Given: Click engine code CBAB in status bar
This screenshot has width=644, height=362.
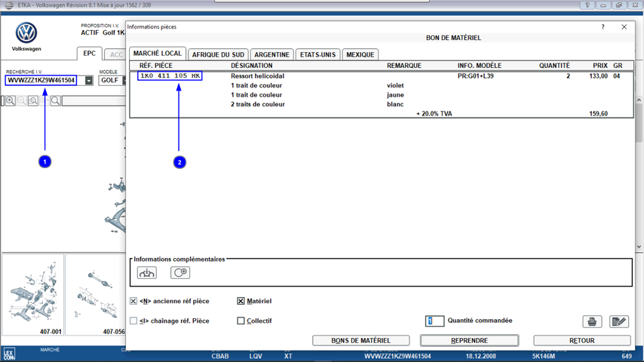Looking at the screenshot, I should click(x=220, y=356).
